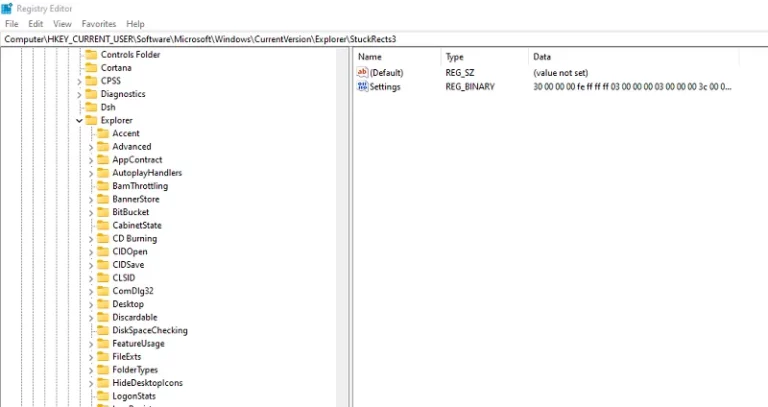
Task: Click the Settings binary data '30 00 00 00 fe...'
Action: [x=632, y=87]
